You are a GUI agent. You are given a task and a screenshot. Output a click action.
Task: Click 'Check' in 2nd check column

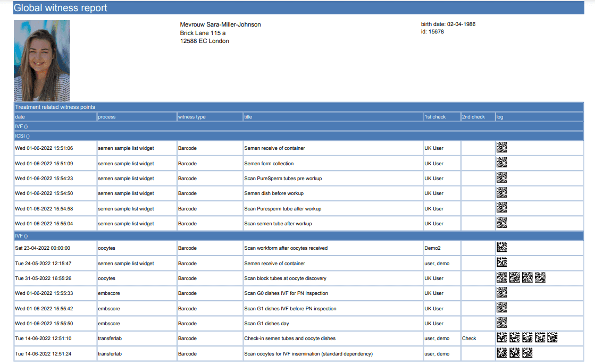469,338
